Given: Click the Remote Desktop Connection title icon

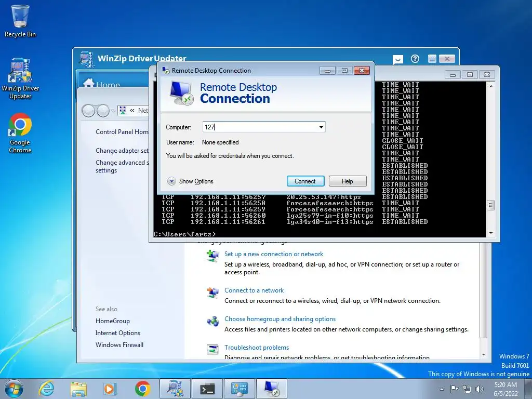Looking at the screenshot, I should click(x=166, y=70).
